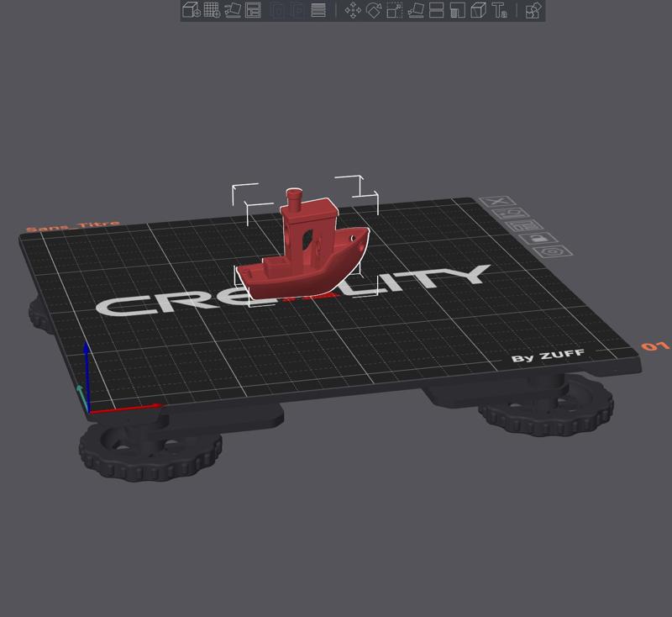Screen dimensions: 672x617
Task: Toggle the plate lock icon
Action: (x=538, y=238)
